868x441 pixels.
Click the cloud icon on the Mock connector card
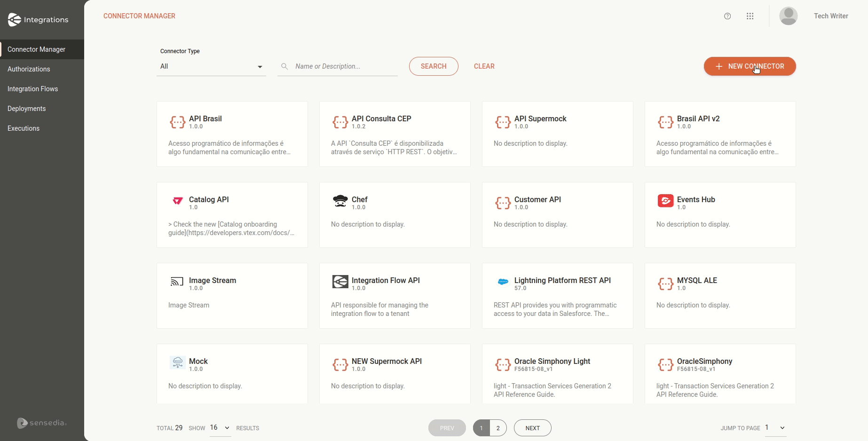[177, 362]
